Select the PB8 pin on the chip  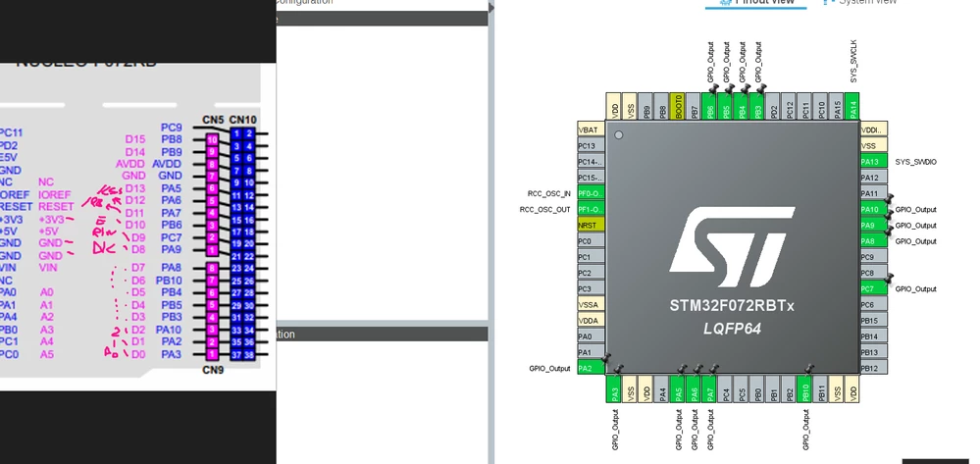point(661,106)
